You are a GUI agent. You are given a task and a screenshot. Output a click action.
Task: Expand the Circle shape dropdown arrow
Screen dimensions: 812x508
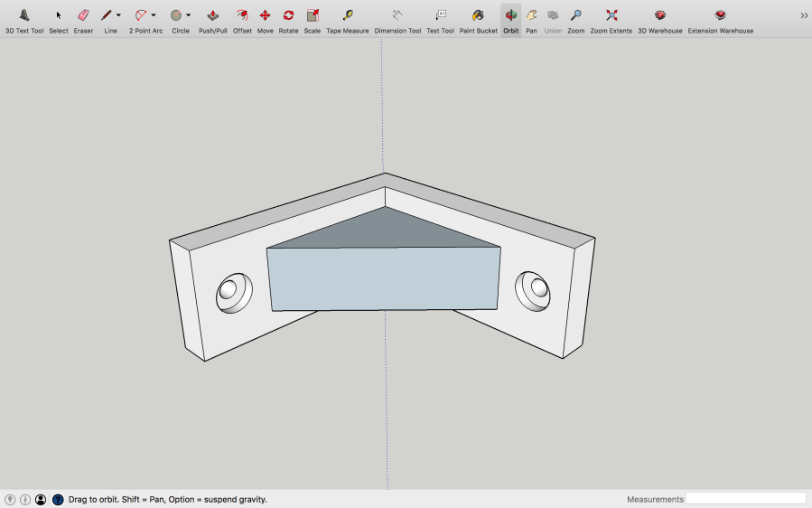coord(188,15)
